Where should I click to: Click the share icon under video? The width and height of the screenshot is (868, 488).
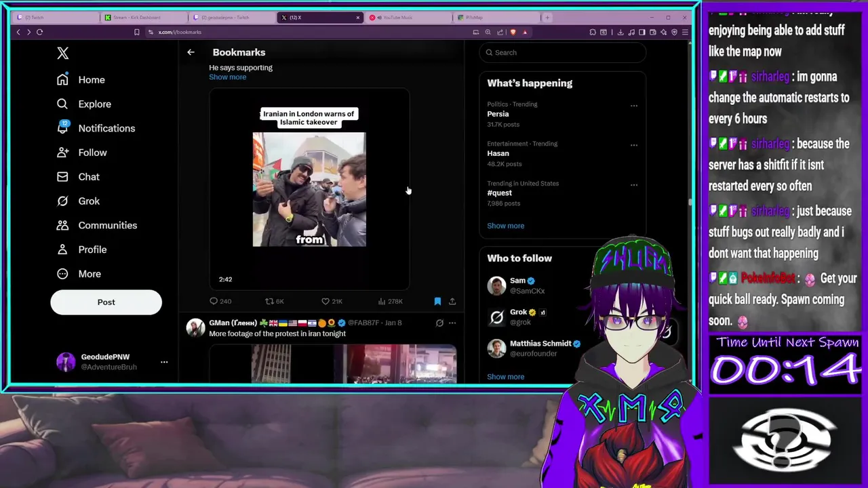[452, 302]
